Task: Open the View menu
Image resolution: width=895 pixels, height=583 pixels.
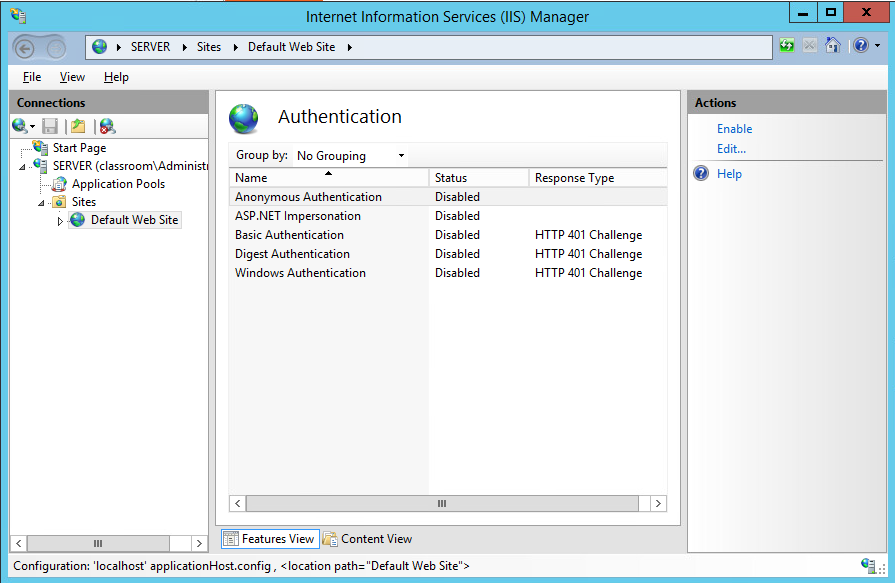Action: (x=72, y=77)
